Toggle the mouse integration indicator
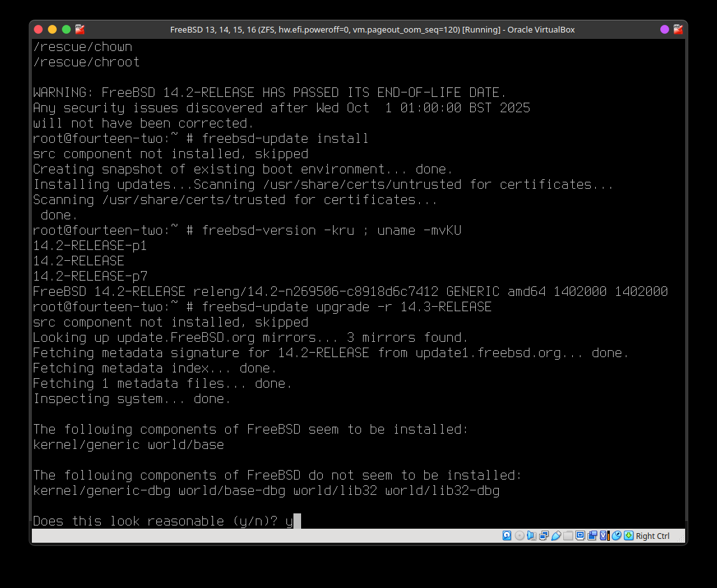The width and height of the screenshot is (717, 588). click(616, 536)
